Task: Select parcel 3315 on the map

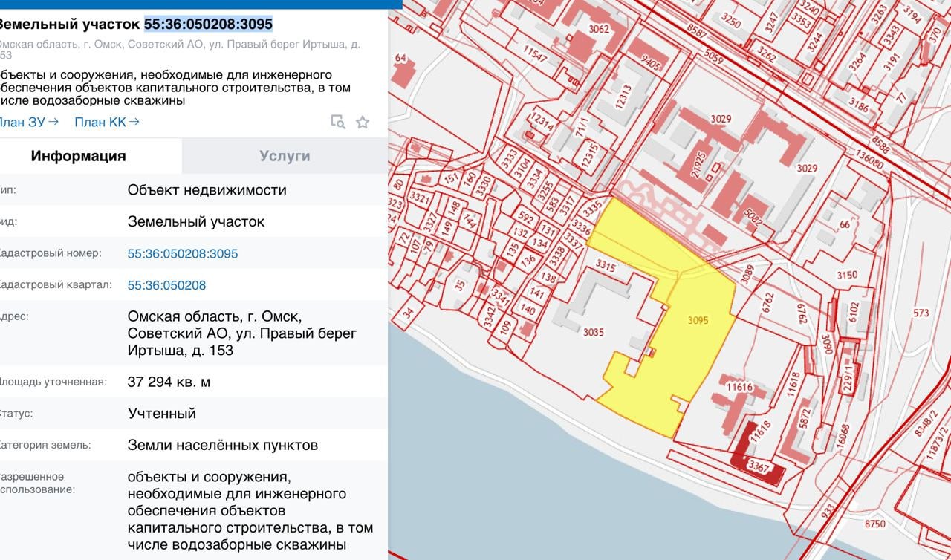Action: (x=606, y=266)
